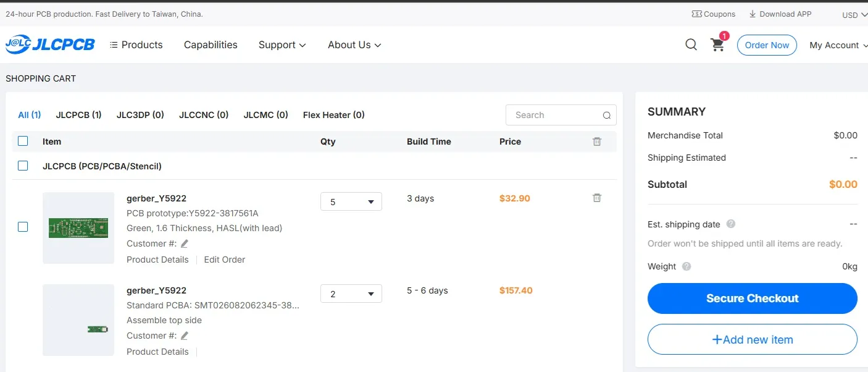Click help icon next to Est. shipping date

[x=731, y=224]
